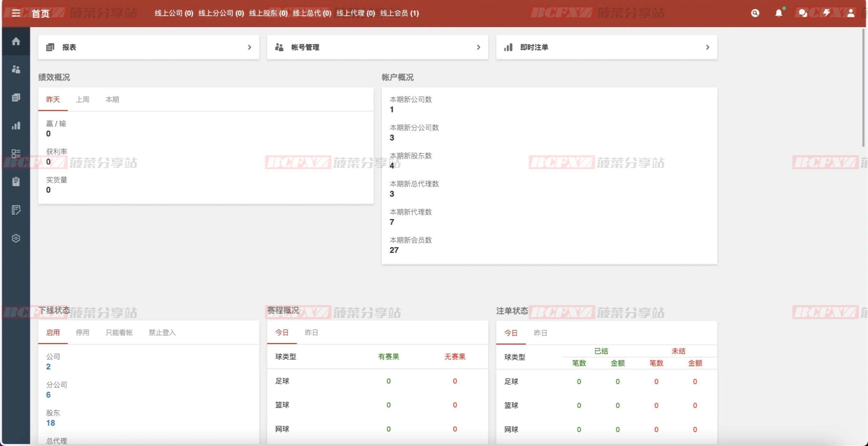Click the lightning bolt icon

click(x=827, y=13)
